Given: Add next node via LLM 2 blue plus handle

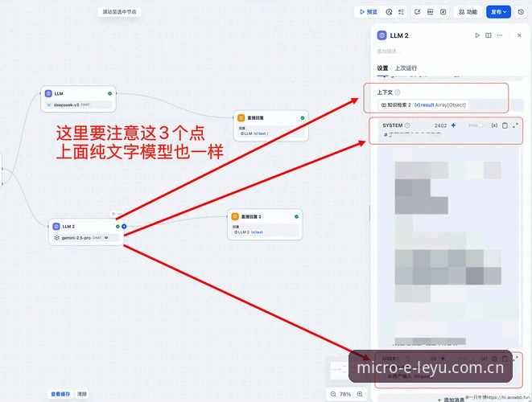Looking at the screenshot, I should pos(124,227).
